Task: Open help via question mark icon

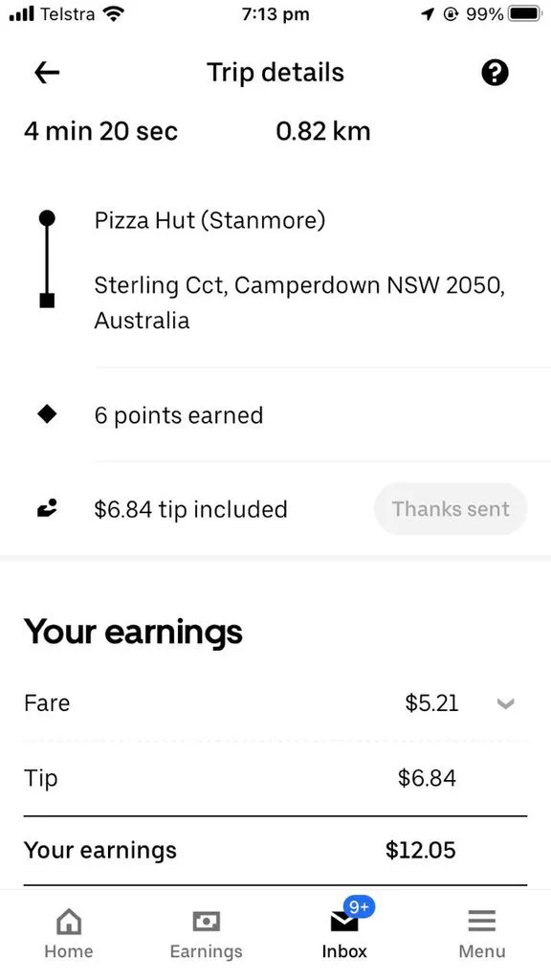Action: point(495,73)
